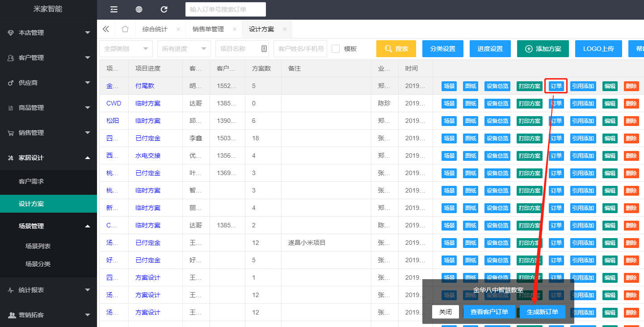Click the contact icon in 项目名称 field

264,49
